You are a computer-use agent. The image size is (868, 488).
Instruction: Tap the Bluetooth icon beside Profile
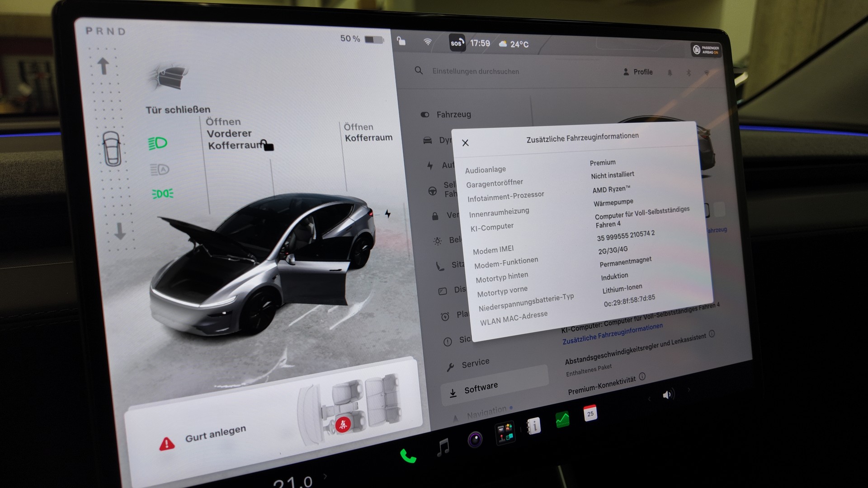pos(689,73)
